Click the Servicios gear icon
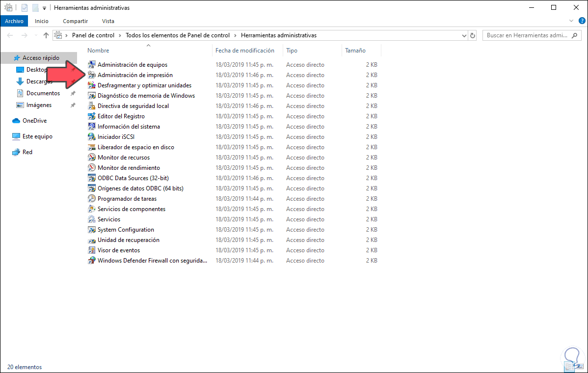The width and height of the screenshot is (588, 373). 91,219
